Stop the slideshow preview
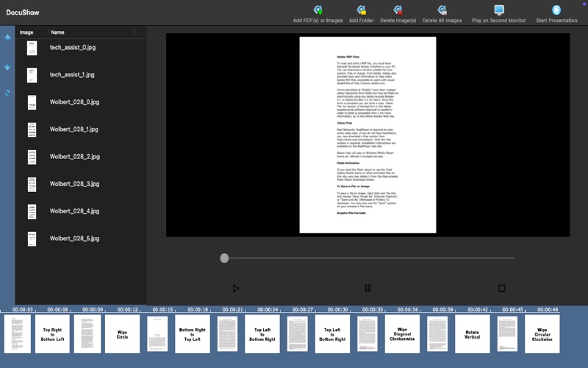Viewport: 588px width, 368px height. pyautogui.click(x=502, y=289)
